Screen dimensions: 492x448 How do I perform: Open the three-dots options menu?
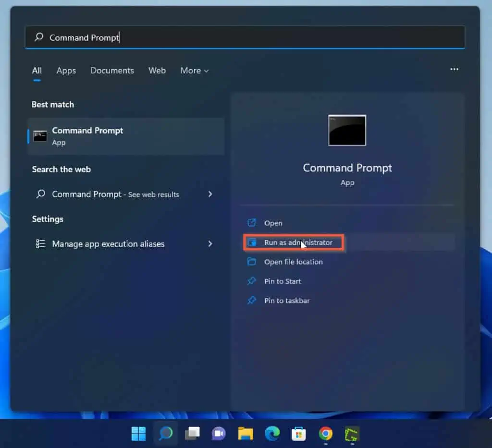coord(454,69)
